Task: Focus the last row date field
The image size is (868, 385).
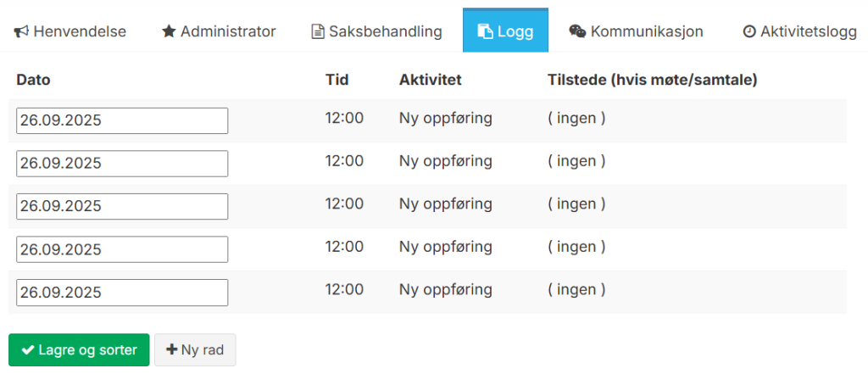Action: point(122,293)
